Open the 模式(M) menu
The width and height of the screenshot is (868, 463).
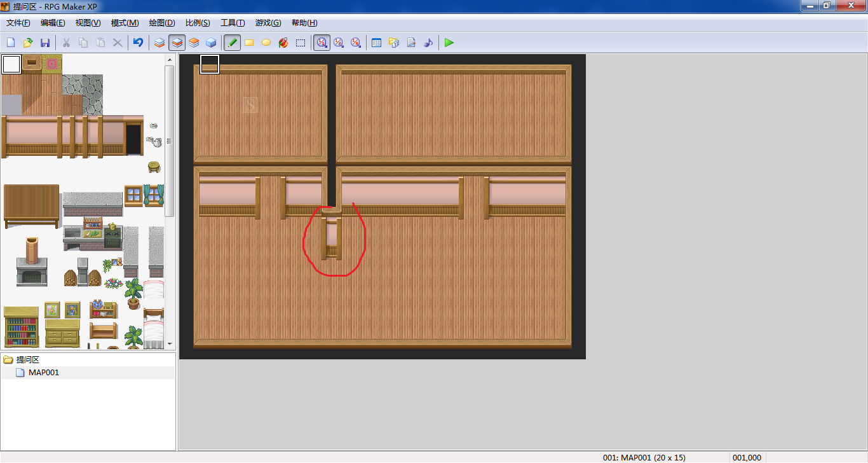click(125, 23)
